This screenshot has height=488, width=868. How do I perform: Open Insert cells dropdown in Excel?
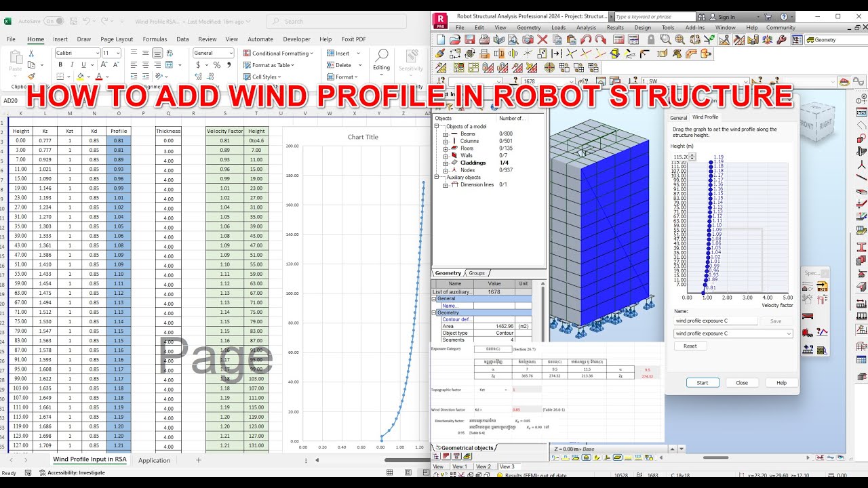(x=344, y=53)
